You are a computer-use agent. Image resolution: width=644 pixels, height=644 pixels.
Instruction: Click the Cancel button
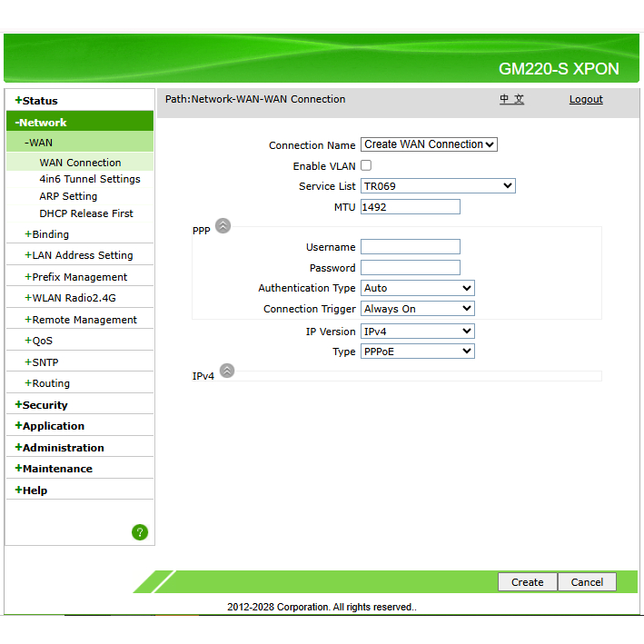tap(587, 582)
